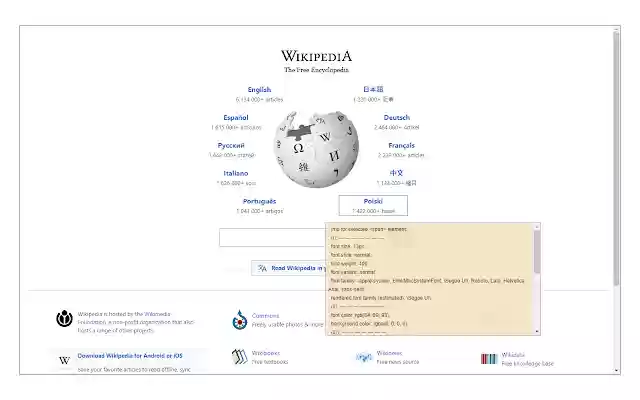Click the Wikinews logo icon
The width and height of the screenshot is (640, 400).
[364, 358]
